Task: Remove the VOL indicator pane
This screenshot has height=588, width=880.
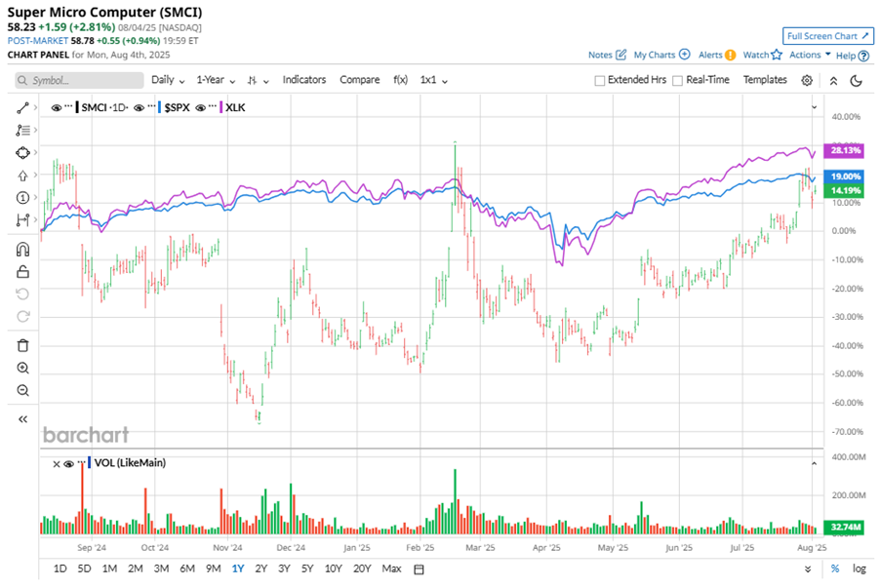Action: (x=57, y=464)
